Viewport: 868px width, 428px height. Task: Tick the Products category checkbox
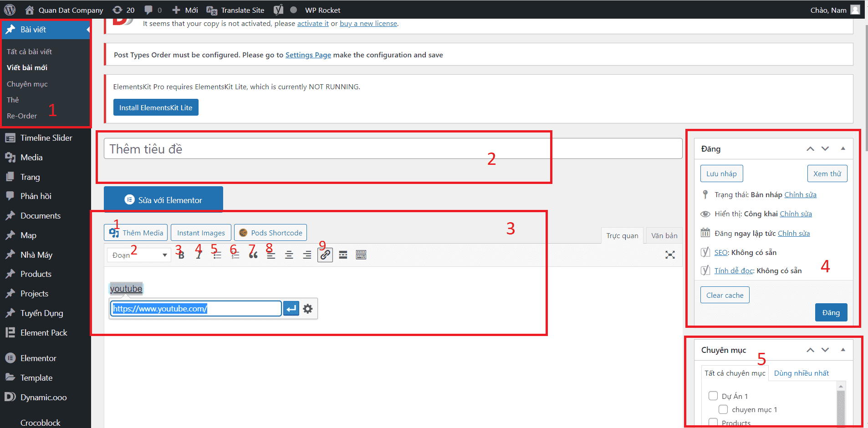point(713,423)
